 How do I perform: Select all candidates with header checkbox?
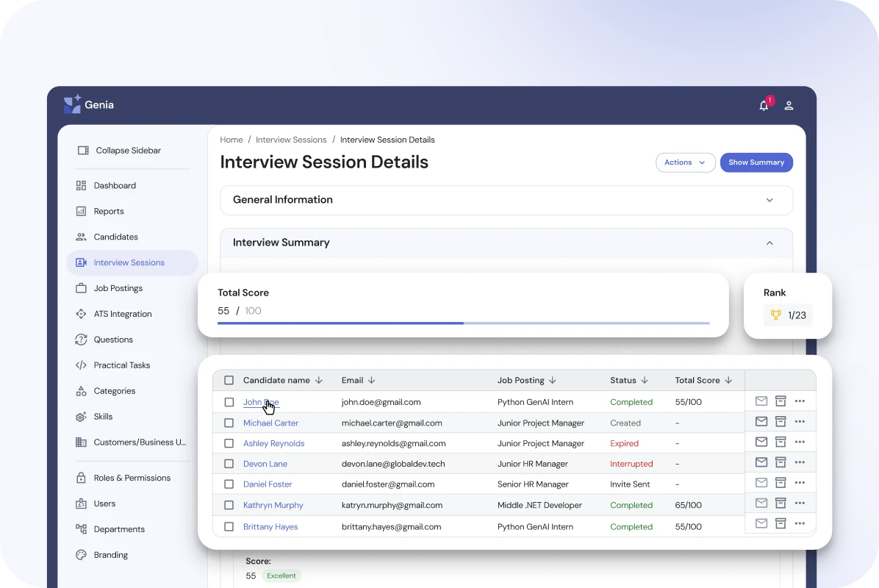229,381
